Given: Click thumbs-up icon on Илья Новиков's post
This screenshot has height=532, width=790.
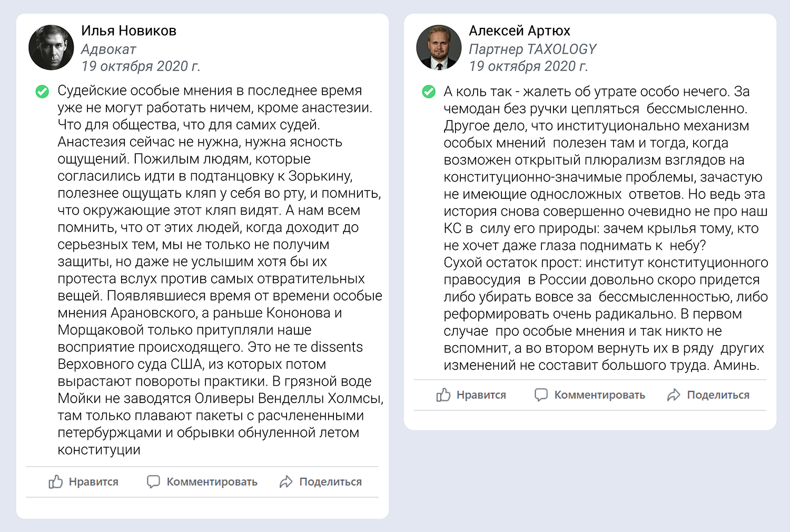Looking at the screenshot, I should 56,481.
